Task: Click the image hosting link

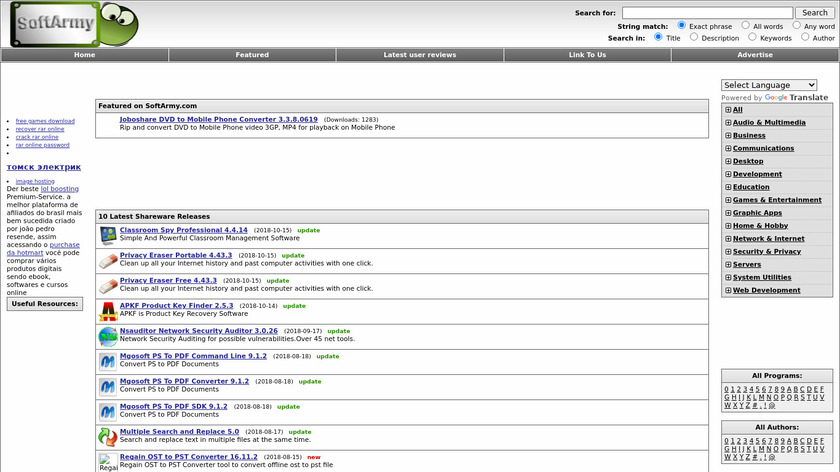Action: [35, 181]
